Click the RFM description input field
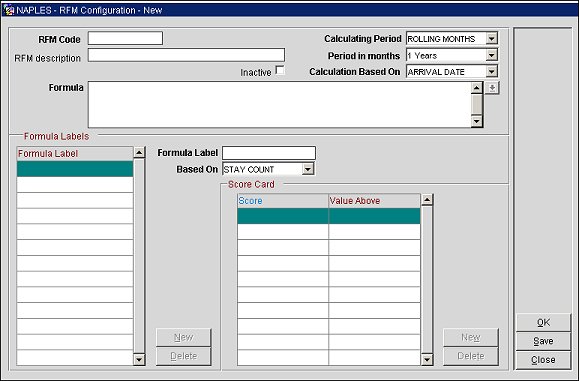 click(186, 55)
